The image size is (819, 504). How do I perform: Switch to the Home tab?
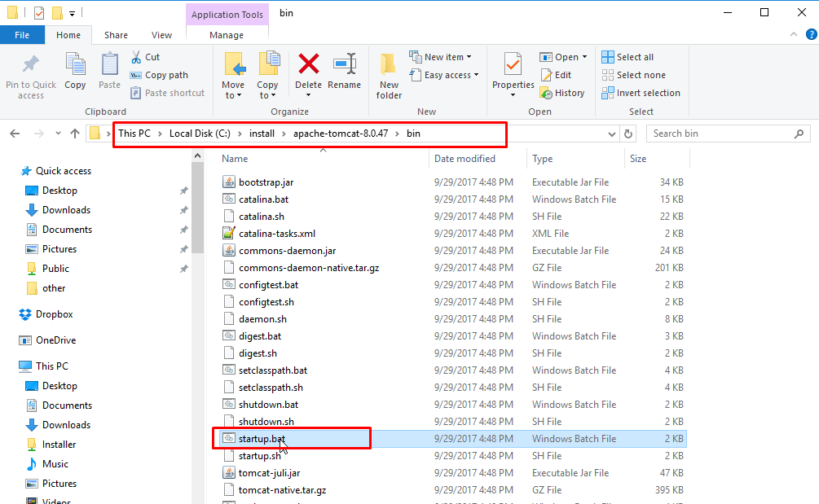pyautogui.click(x=68, y=35)
